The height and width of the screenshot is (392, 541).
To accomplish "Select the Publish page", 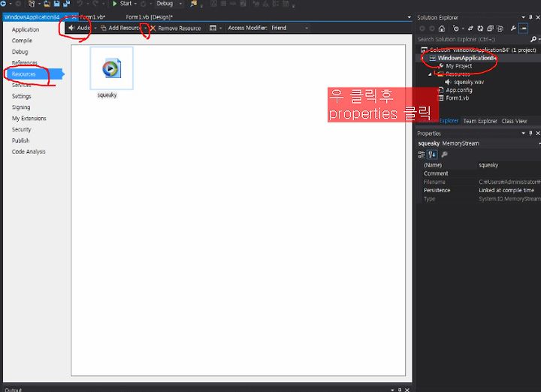I will [x=21, y=140].
